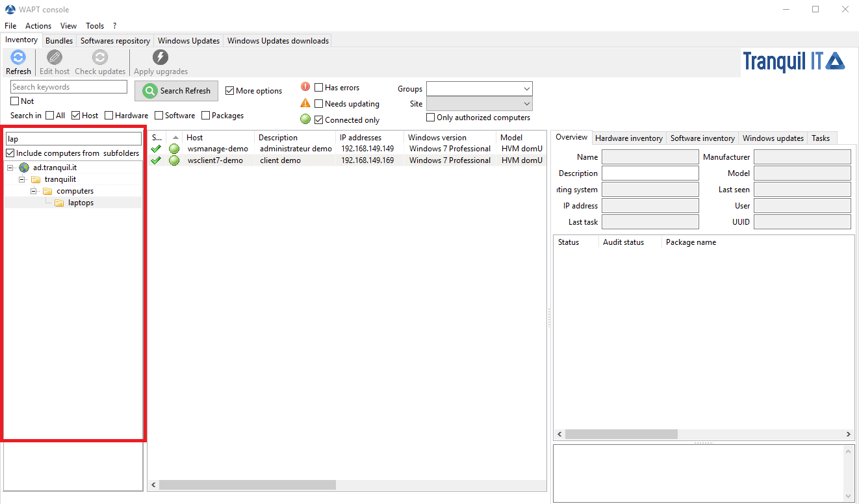Click the Refresh toolbar icon

click(x=18, y=57)
